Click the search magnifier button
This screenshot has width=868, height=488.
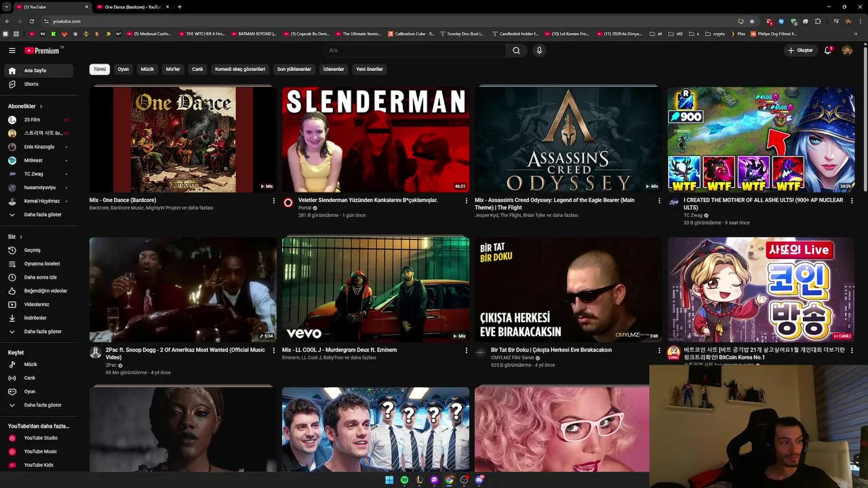point(516,50)
